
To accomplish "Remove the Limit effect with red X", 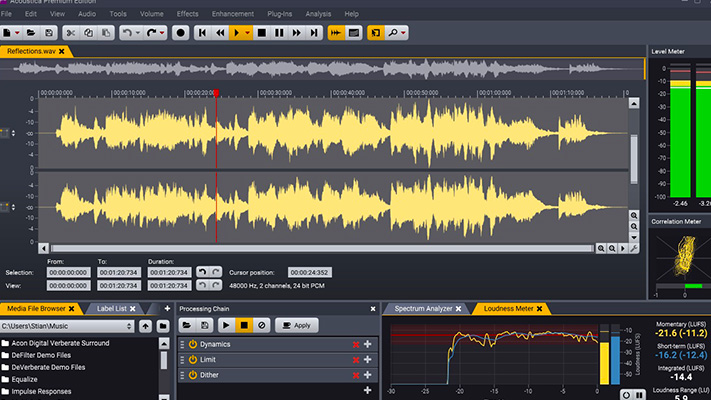I will click(x=356, y=360).
